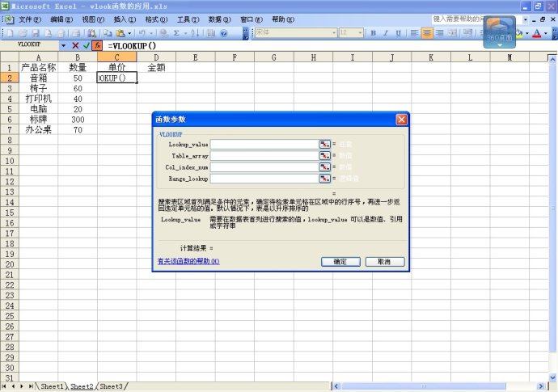The height and width of the screenshot is (392, 558).
Task: Open the function name box dropdown
Action: pos(63,45)
